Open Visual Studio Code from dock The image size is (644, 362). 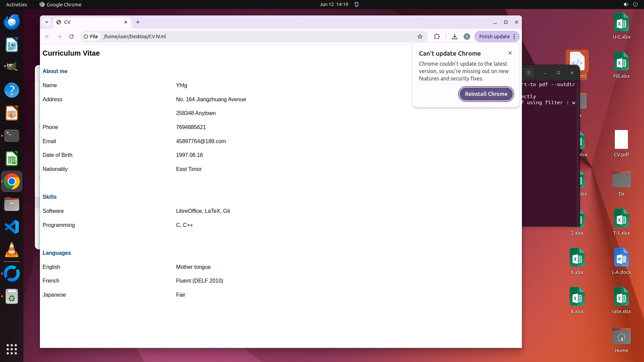coord(12,227)
